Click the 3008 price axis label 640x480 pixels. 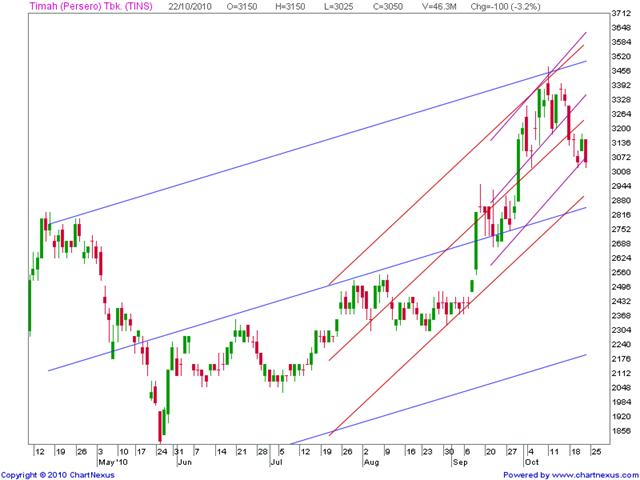click(x=621, y=172)
